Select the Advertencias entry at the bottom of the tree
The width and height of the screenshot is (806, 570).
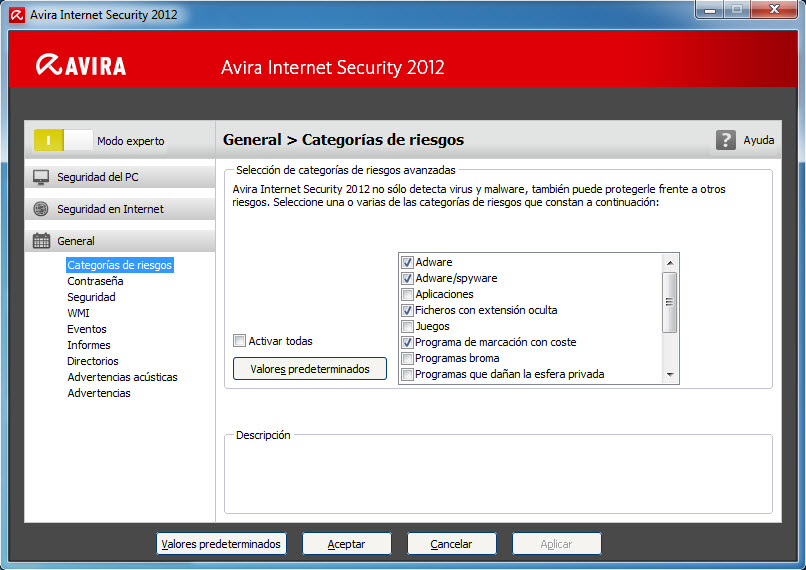(99, 393)
